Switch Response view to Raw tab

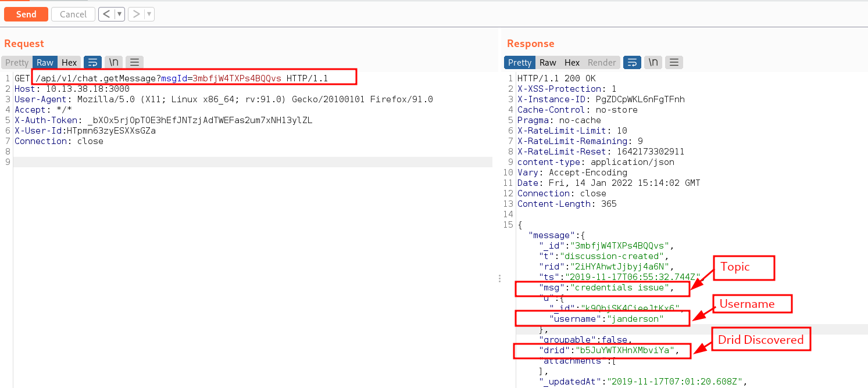pyautogui.click(x=548, y=62)
